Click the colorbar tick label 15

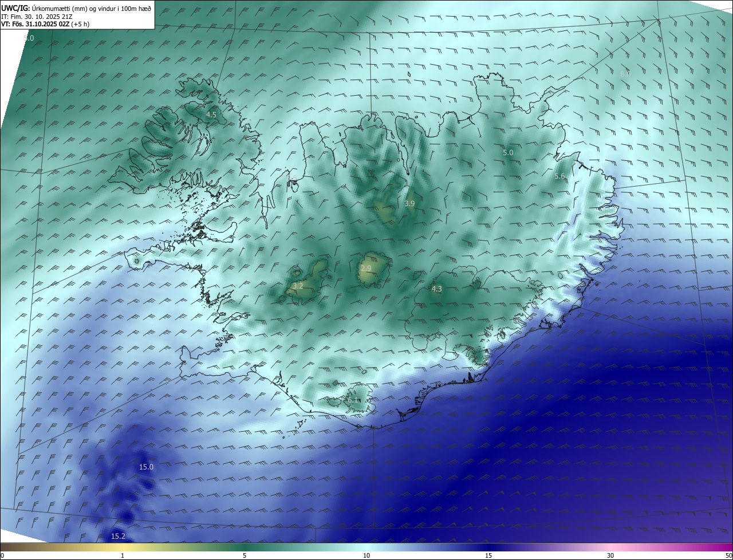[488, 555]
